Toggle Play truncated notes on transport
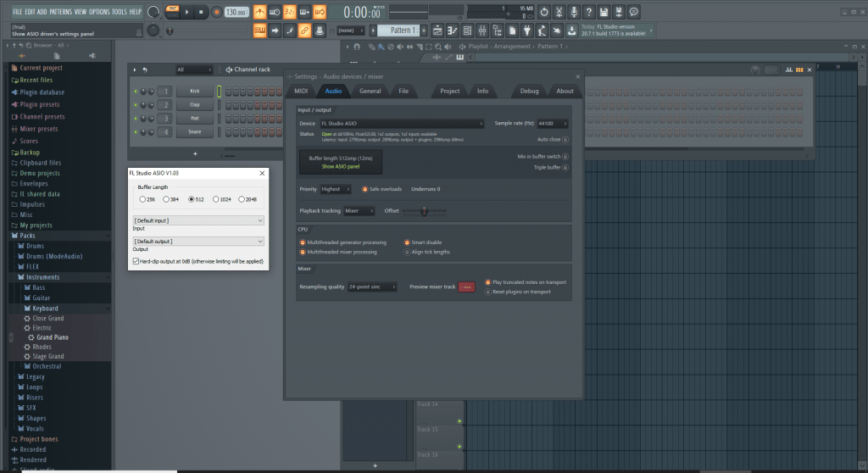This screenshot has height=473, width=868. (487, 282)
